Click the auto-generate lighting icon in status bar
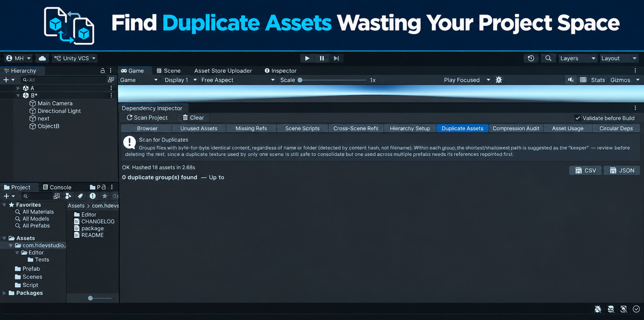 coord(624,309)
